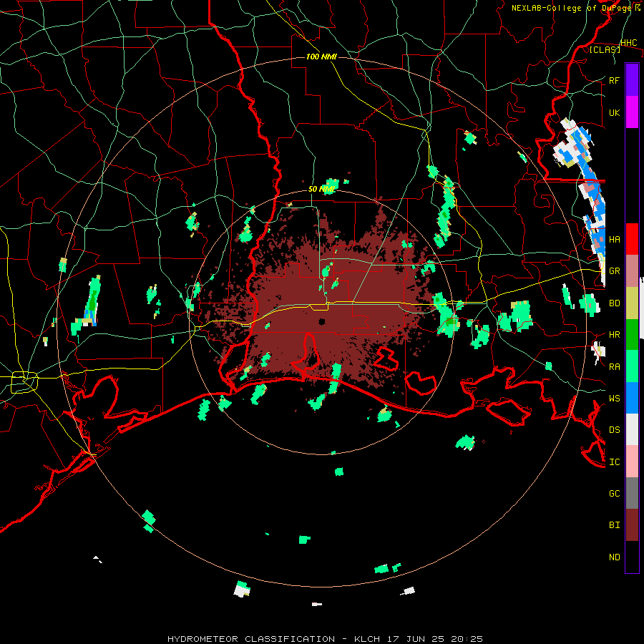The image size is (644, 644).
Task: Click the UK legend label
Action: click(615, 112)
